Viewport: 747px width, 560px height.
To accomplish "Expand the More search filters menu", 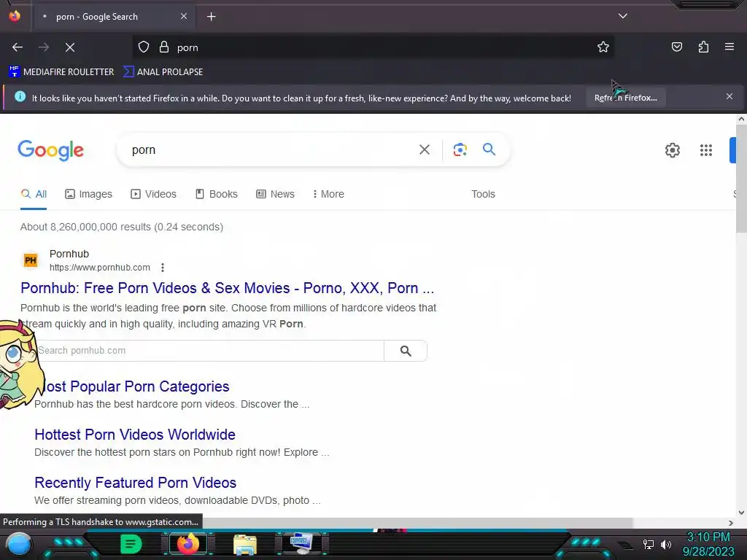I will click(328, 194).
